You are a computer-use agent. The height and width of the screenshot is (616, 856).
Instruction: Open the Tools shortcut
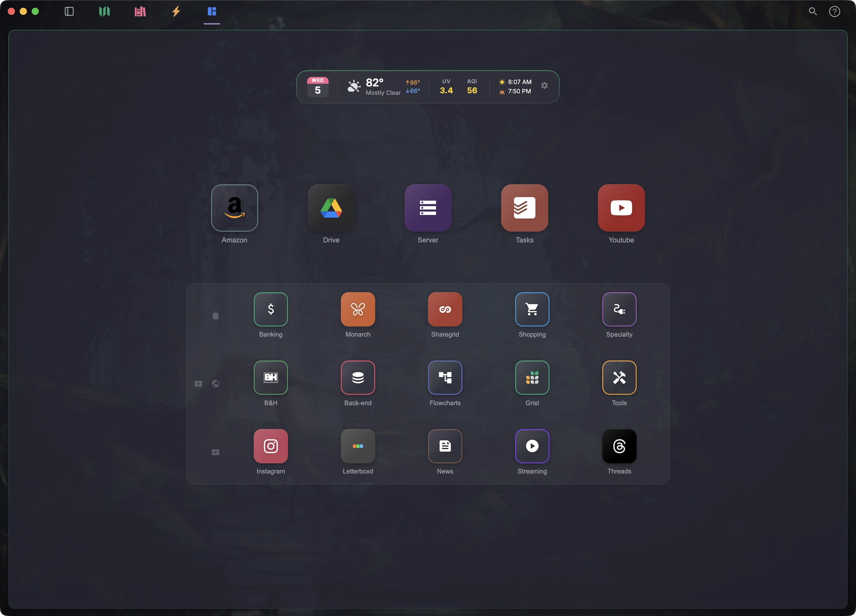(x=619, y=377)
